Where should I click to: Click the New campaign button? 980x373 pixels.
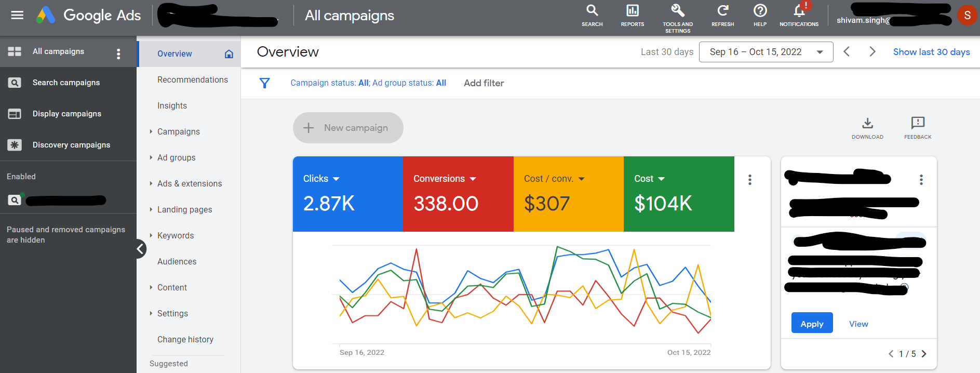tap(348, 128)
